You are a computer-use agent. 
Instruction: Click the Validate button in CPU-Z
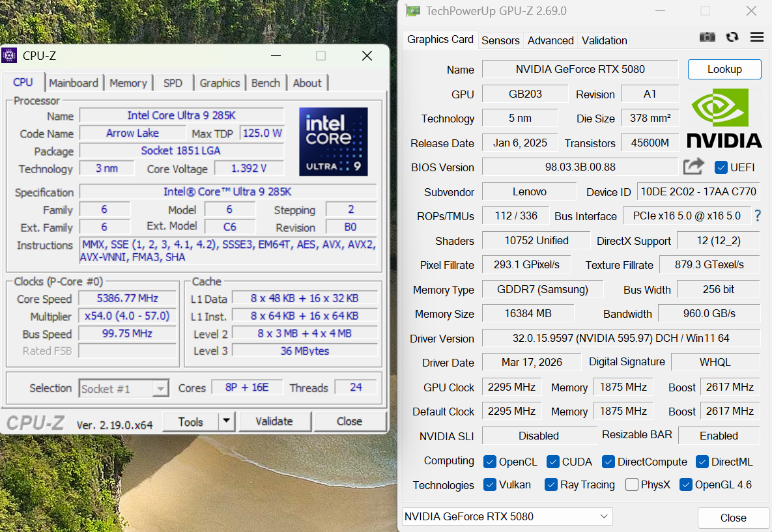pyautogui.click(x=274, y=421)
